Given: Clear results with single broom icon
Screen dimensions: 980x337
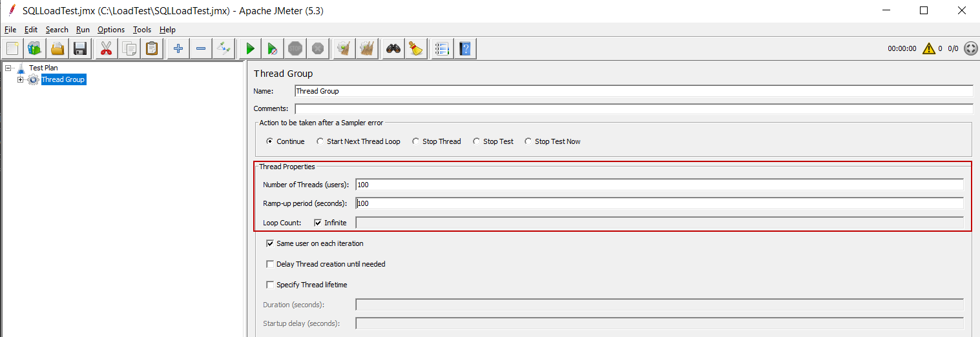Looking at the screenshot, I should pyautogui.click(x=344, y=48).
